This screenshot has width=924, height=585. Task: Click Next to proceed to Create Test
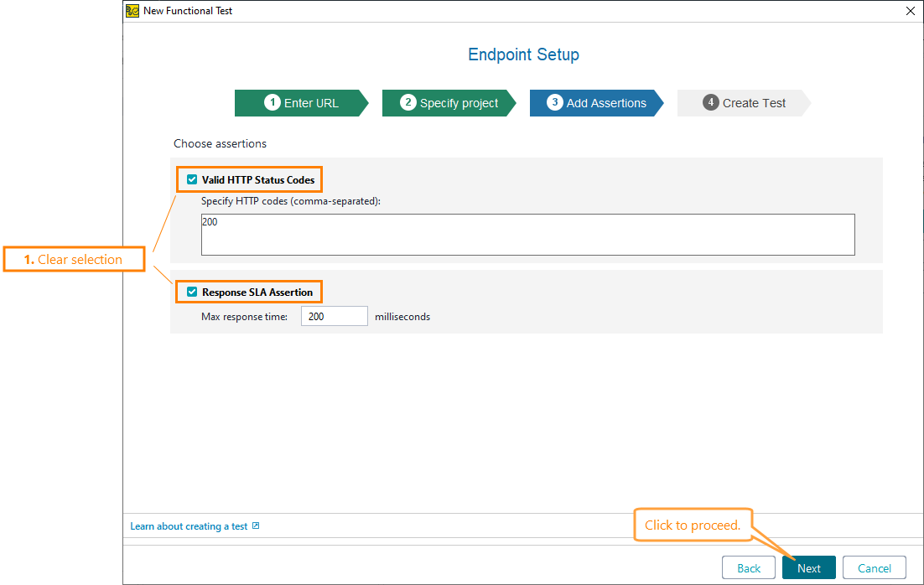coord(808,567)
